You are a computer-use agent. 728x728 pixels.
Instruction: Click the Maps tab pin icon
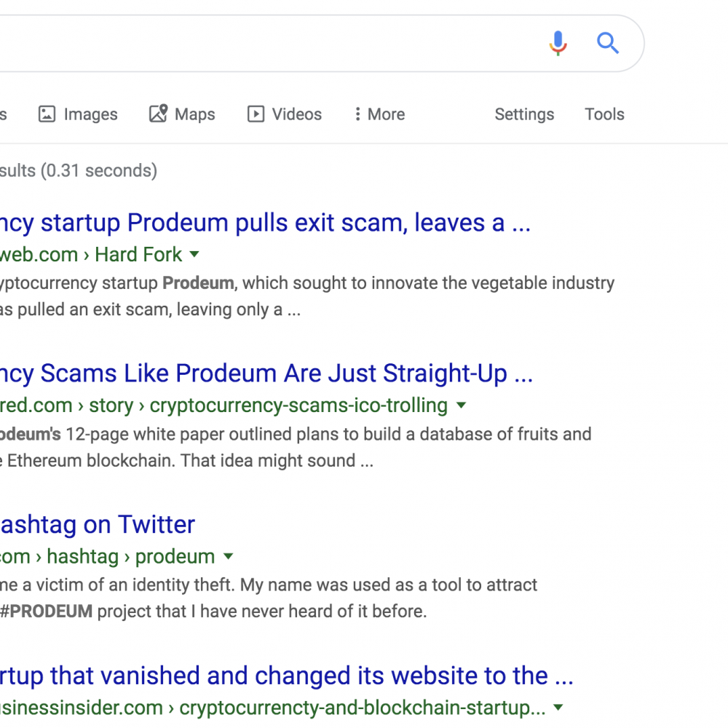[x=158, y=114]
